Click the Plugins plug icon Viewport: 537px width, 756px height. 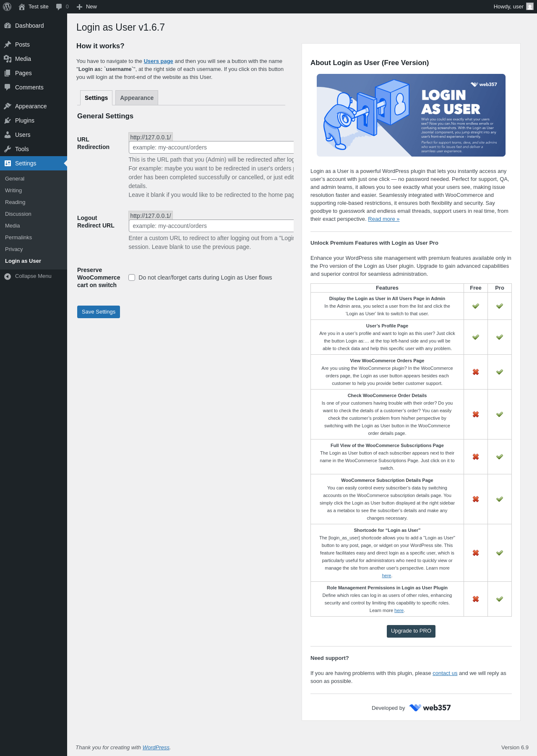coord(8,120)
